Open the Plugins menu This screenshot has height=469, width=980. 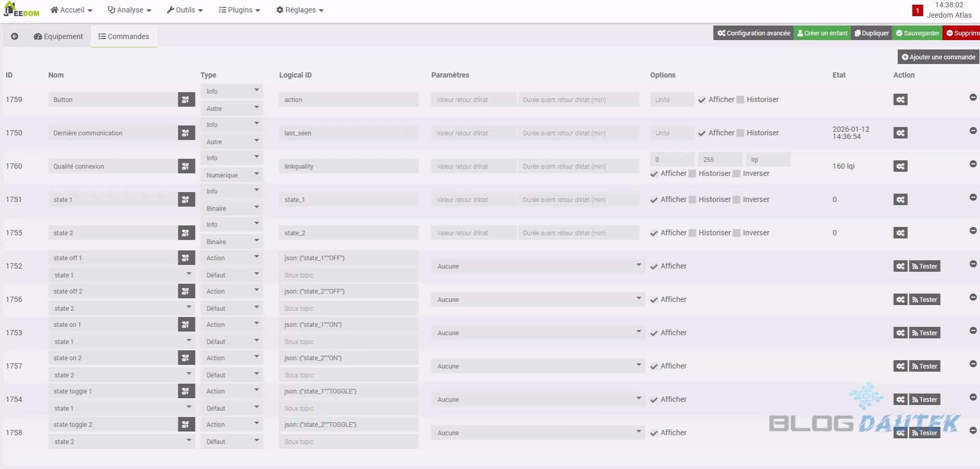239,10
